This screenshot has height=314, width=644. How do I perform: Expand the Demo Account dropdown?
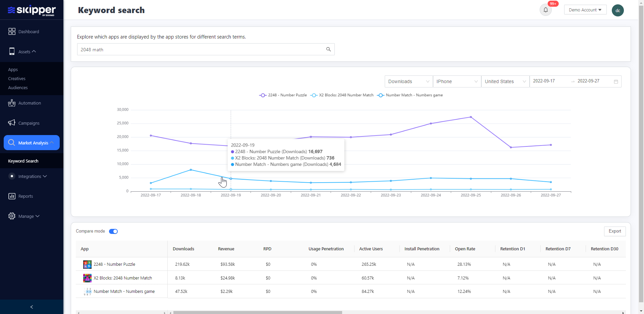(585, 10)
